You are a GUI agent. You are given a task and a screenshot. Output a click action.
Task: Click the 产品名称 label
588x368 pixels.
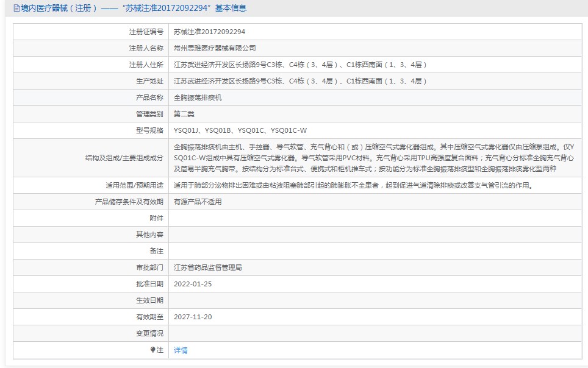(149, 98)
